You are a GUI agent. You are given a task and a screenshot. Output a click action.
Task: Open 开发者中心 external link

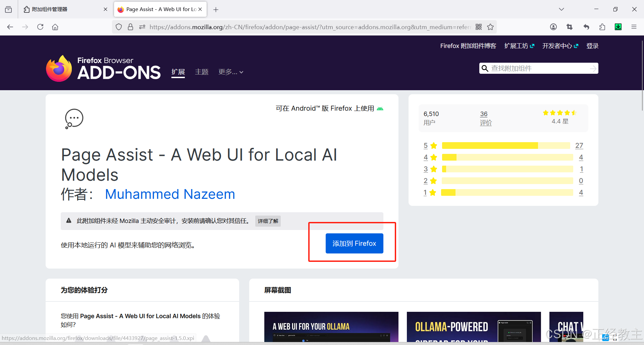560,46
